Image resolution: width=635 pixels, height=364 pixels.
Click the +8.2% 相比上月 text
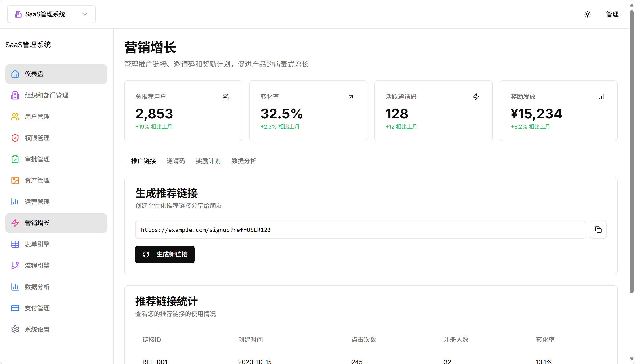click(x=530, y=127)
